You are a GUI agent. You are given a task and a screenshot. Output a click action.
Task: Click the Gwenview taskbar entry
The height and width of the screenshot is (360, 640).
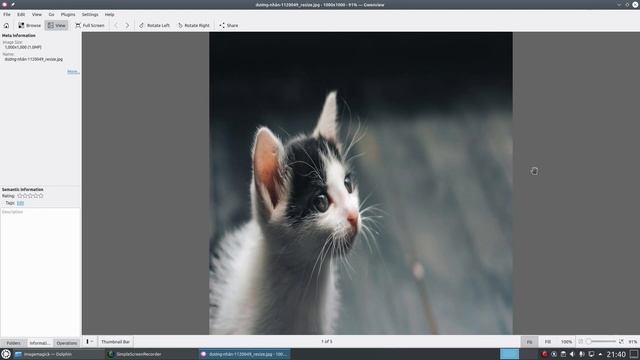(x=245, y=354)
